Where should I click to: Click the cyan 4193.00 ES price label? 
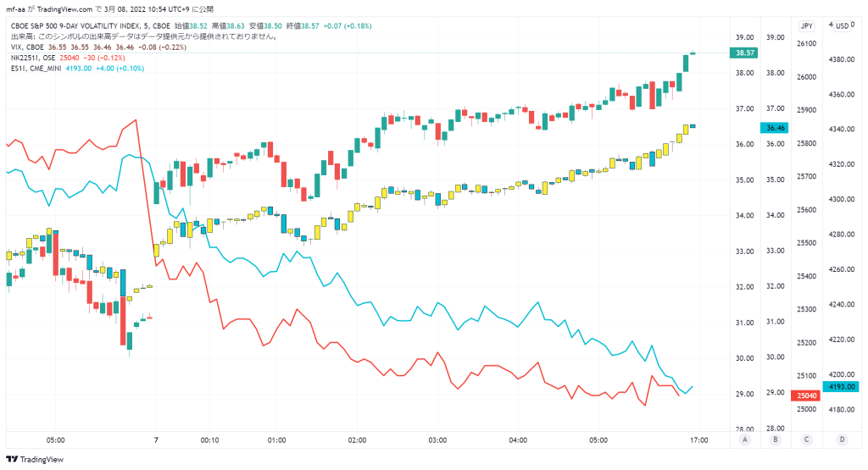pos(842,386)
